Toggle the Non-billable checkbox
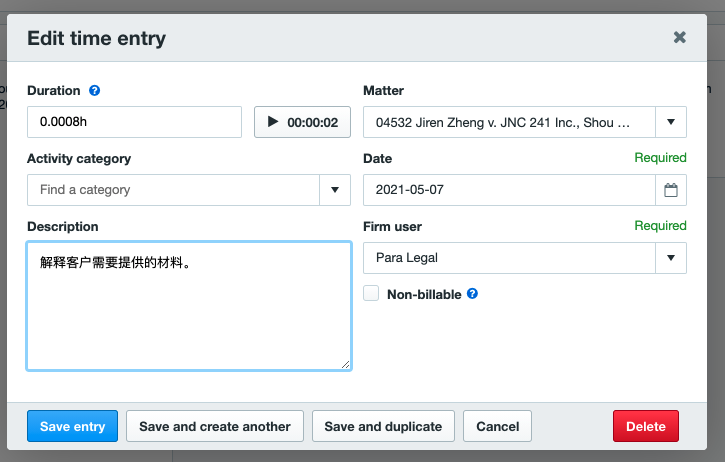This screenshot has height=462, width=725. [371, 293]
